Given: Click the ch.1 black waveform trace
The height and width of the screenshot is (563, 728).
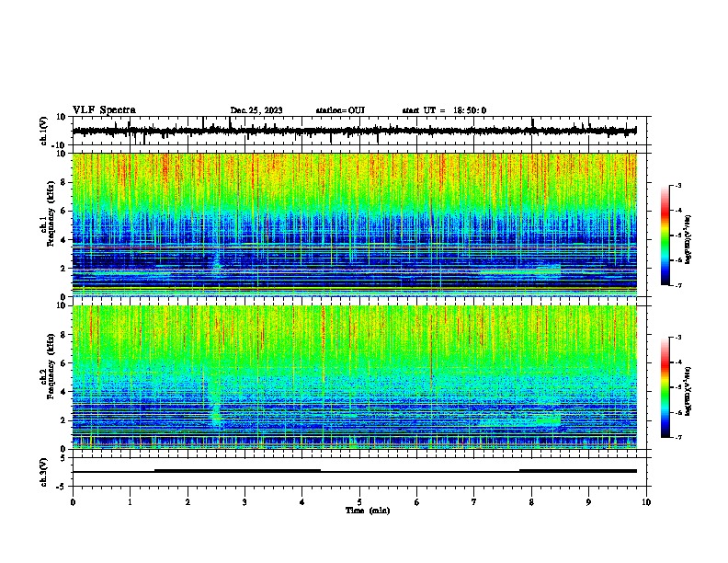Looking at the screenshot, I should tap(354, 131).
